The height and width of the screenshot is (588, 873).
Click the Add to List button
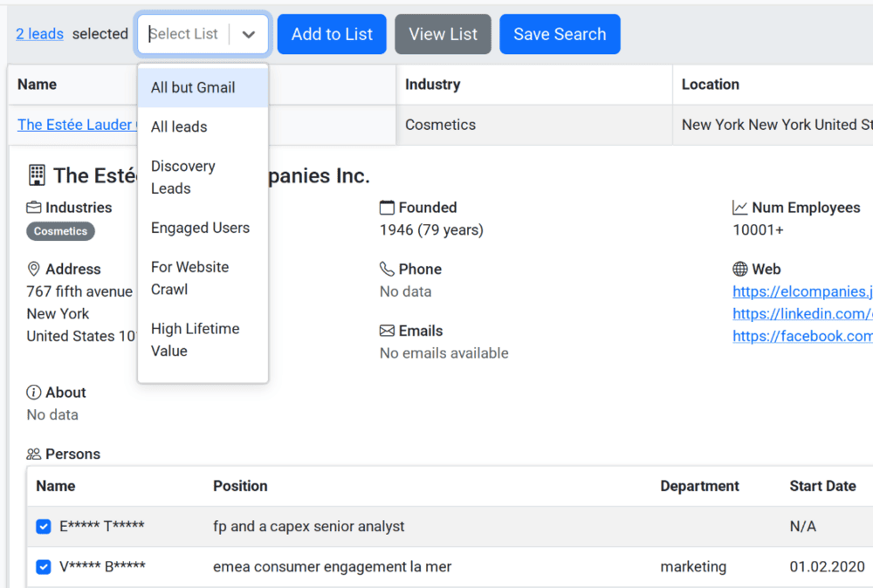(332, 34)
